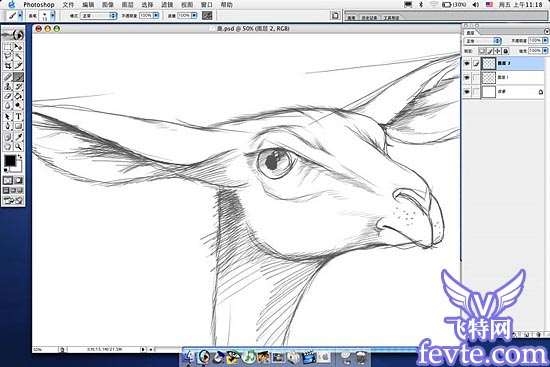The height and width of the screenshot is (367, 550).
Task: Open the brush mode dropdown in options bar
Action: click(98, 16)
